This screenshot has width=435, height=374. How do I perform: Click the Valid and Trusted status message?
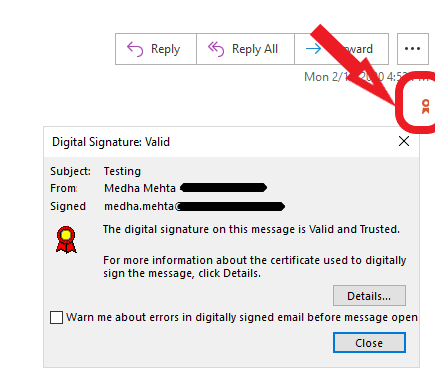point(251,229)
